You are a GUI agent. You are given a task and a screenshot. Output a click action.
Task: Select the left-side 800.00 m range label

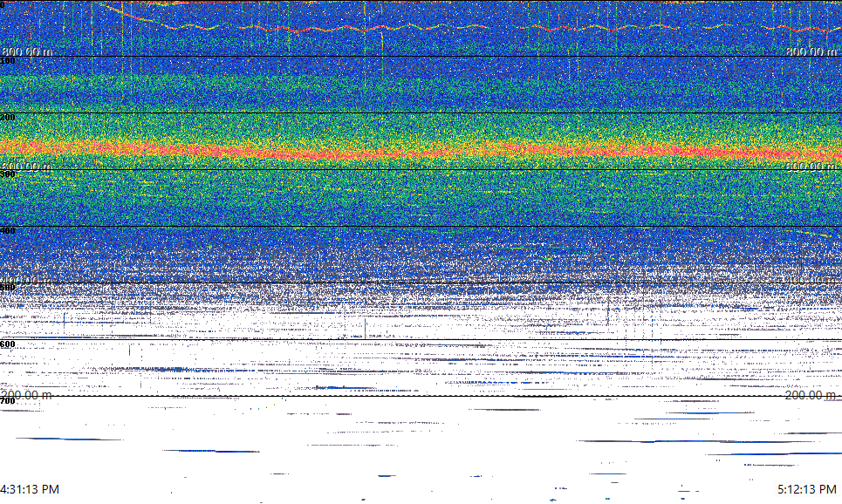tap(27, 51)
